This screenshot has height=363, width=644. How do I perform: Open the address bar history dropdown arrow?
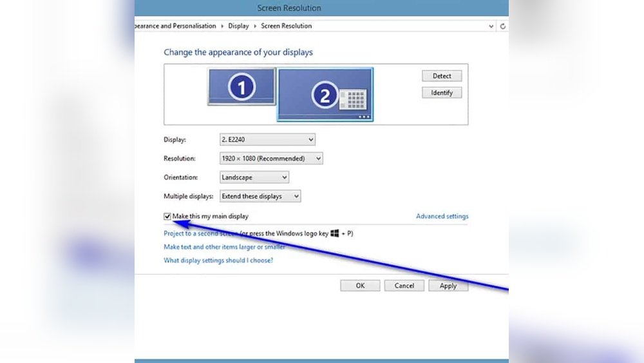(491, 26)
